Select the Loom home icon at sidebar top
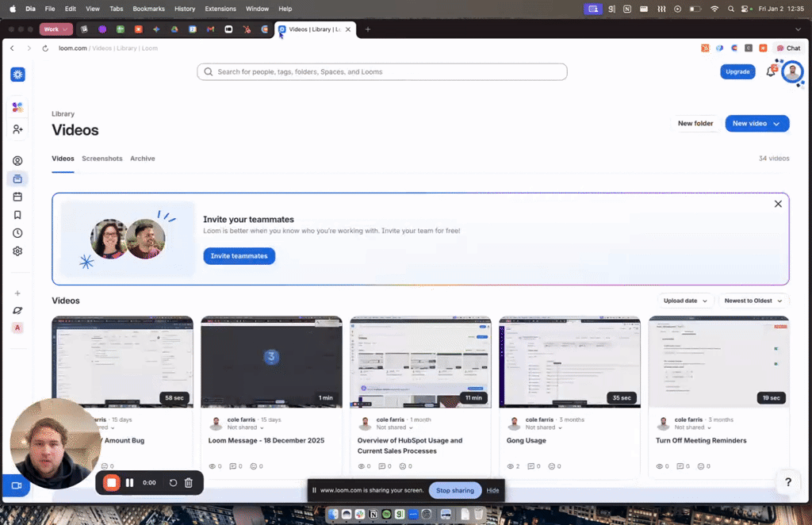 17,75
